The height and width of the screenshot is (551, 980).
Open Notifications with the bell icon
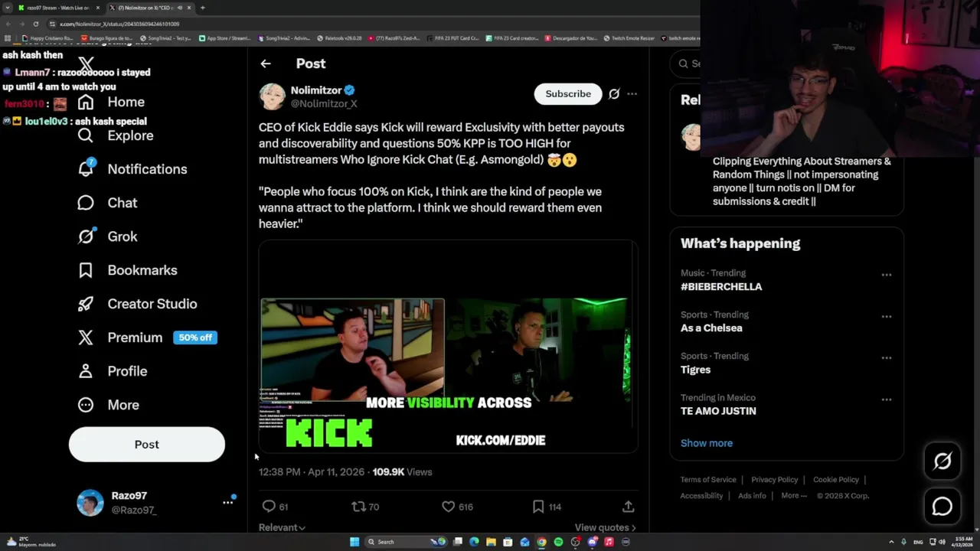click(132, 169)
